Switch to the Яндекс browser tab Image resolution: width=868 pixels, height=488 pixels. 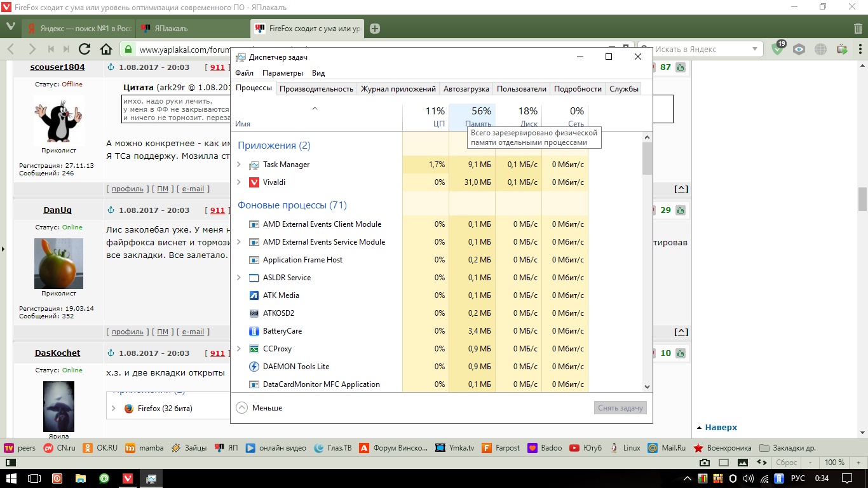point(79,29)
